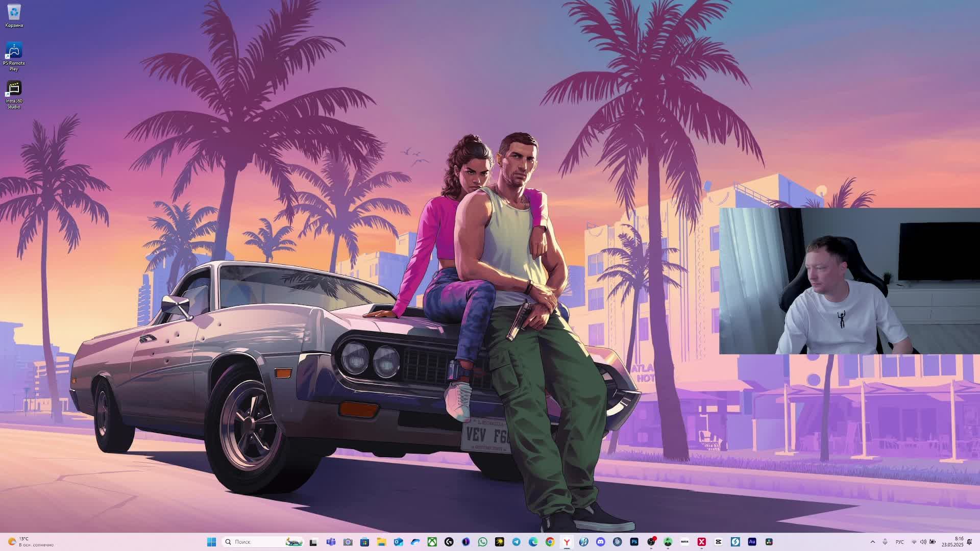Open Adobe Audition from the taskbar
This screenshot has width=980, height=551.
pos(752,542)
